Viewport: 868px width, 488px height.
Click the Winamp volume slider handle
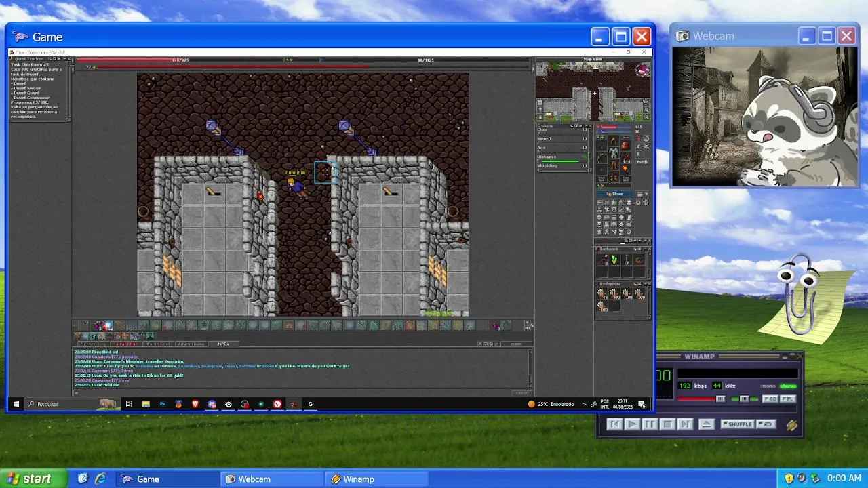[719, 399]
